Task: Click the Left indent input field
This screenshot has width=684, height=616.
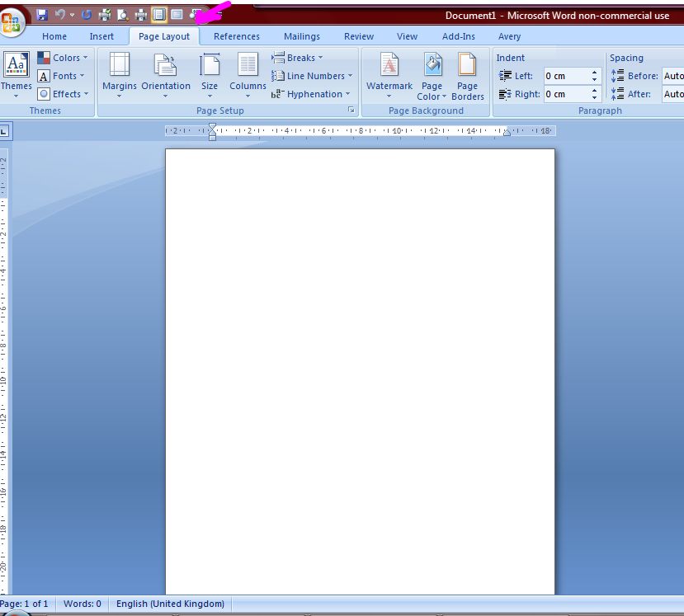Action: point(566,76)
